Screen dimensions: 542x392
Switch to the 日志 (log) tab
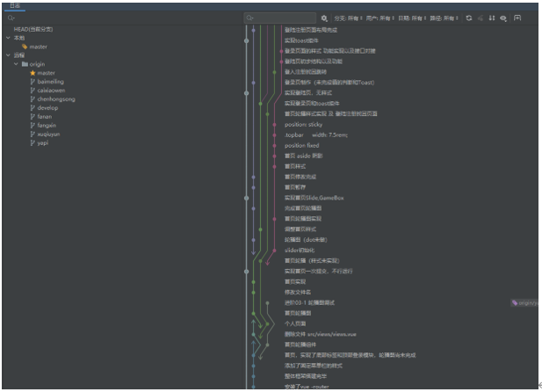(x=15, y=5)
